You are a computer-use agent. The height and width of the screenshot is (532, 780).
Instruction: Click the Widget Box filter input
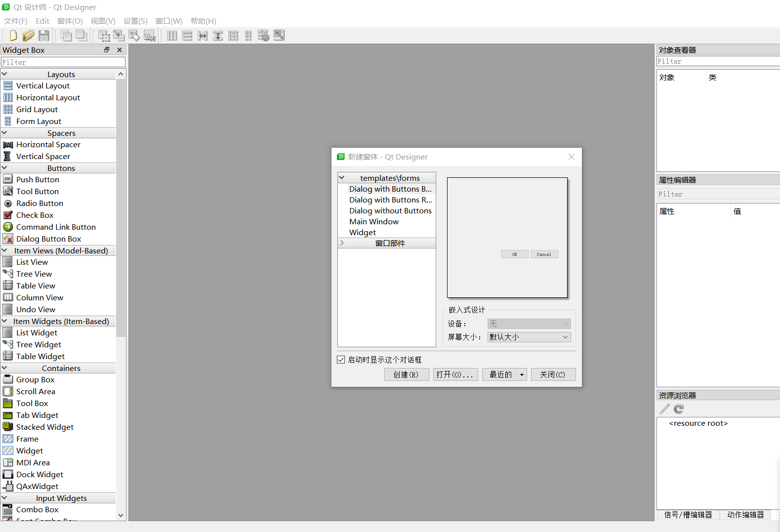[63, 62]
